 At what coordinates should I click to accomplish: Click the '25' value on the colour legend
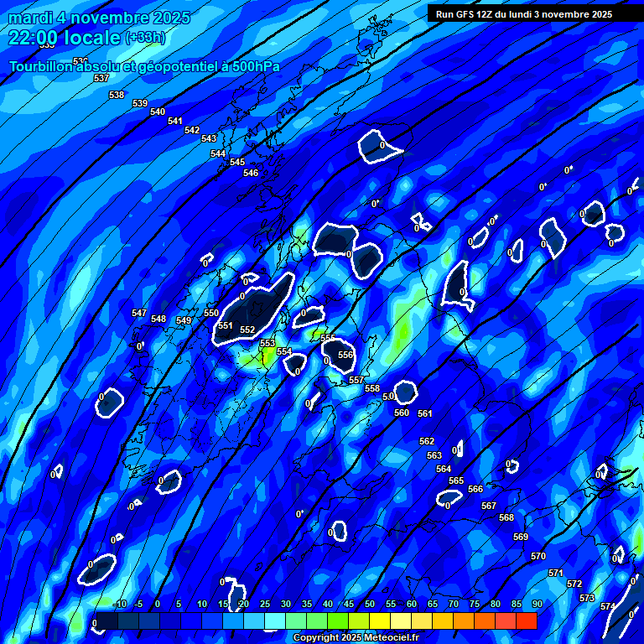point(265,604)
